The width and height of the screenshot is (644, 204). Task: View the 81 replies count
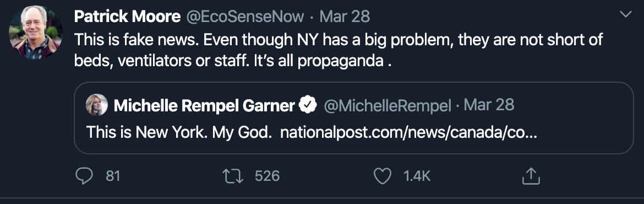pyautogui.click(x=113, y=176)
